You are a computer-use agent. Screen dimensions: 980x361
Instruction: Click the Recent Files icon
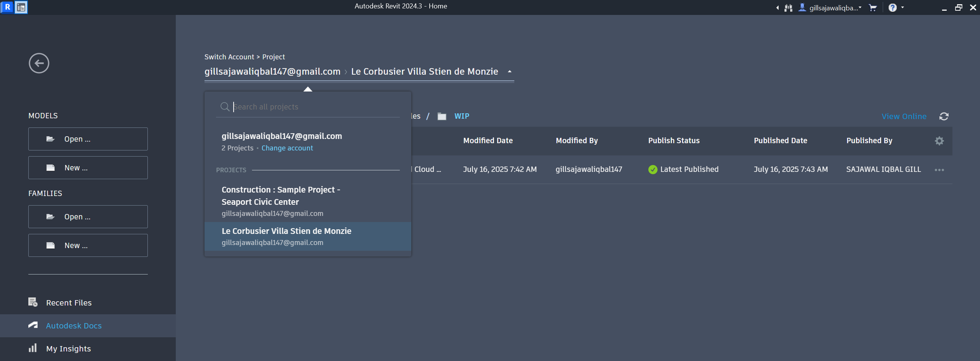[x=33, y=302]
